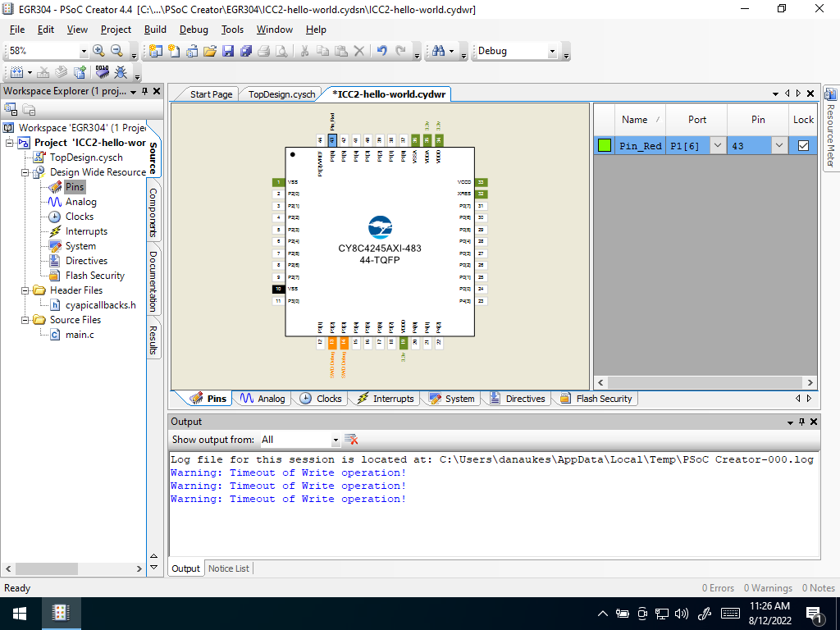Collapse the Design Wide Resources tree node
The height and width of the screenshot is (630, 840).
click(x=25, y=172)
